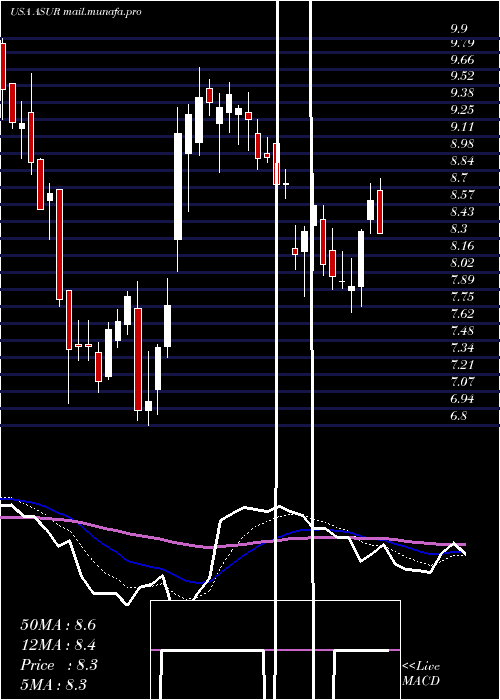Click the 8.7 price axis label

point(459,178)
